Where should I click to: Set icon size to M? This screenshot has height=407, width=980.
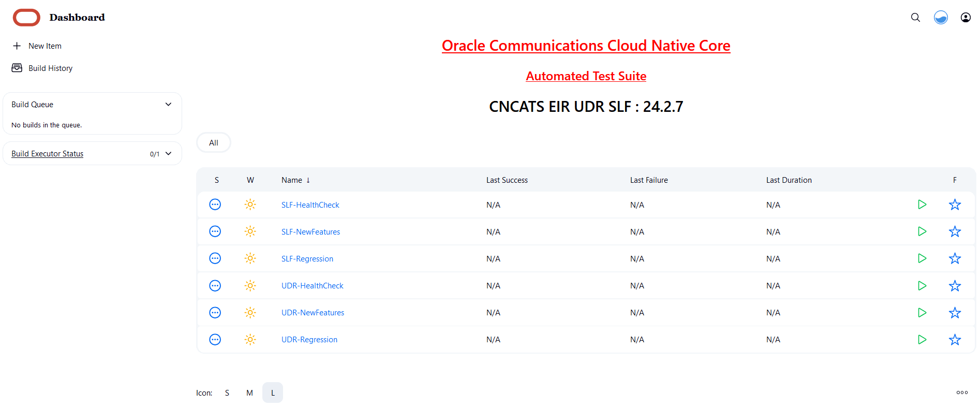(250, 393)
